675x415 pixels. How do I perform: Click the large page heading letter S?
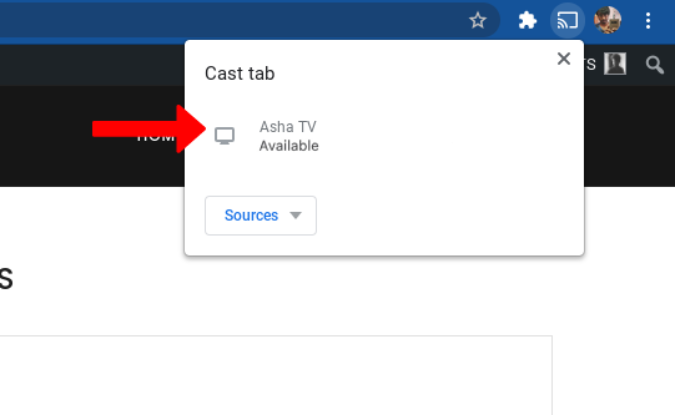click(6, 278)
